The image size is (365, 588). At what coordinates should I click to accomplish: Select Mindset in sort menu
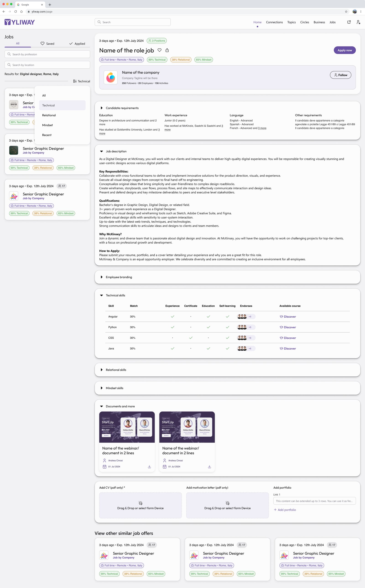pyautogui.click(x=62, y=125)
